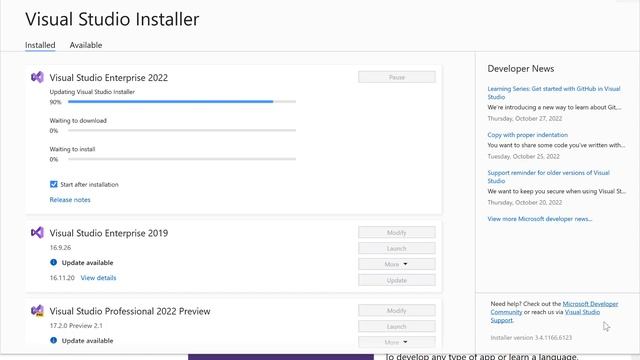Click the Visual Studio Installer window title
The image size is (640, 360).
112,19
